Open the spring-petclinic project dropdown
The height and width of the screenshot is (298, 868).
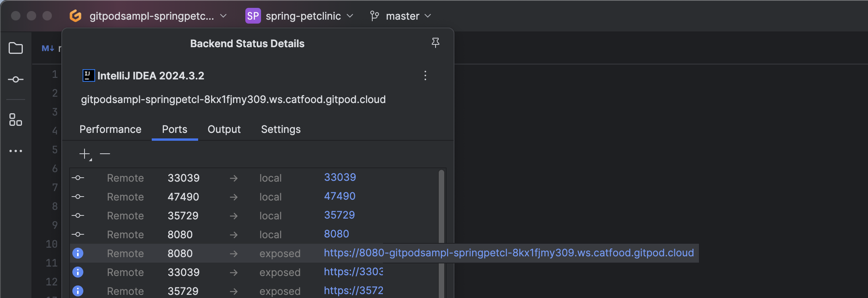303,16
